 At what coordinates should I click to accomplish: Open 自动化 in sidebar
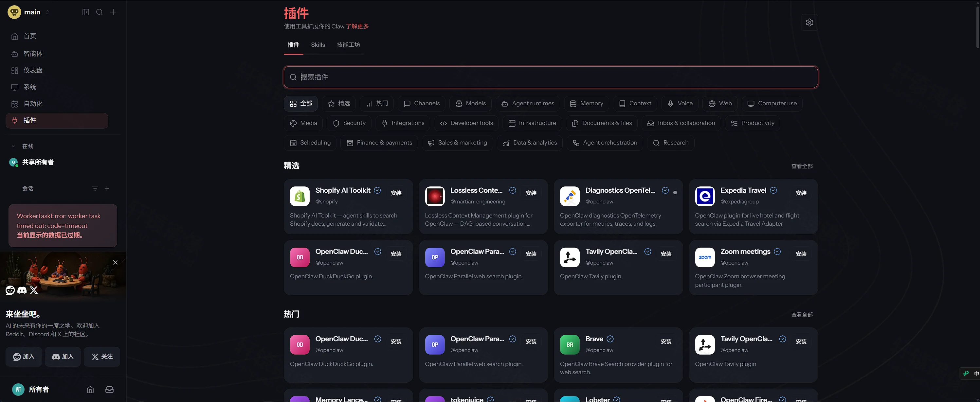tap(57, 104)
